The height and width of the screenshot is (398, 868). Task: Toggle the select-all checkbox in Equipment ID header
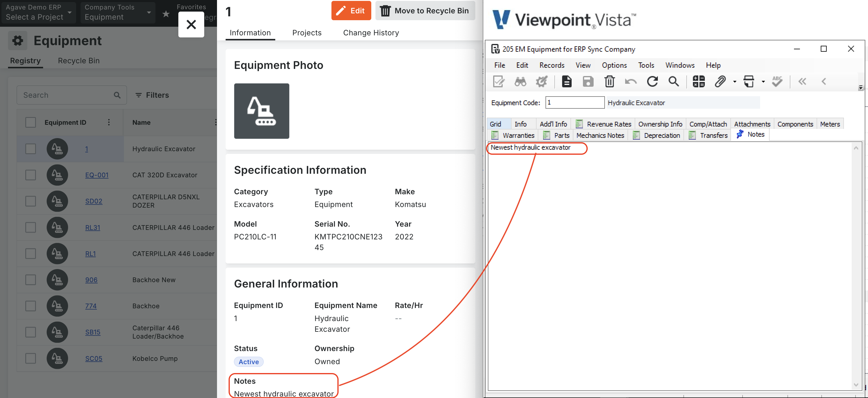pos(31,123)
